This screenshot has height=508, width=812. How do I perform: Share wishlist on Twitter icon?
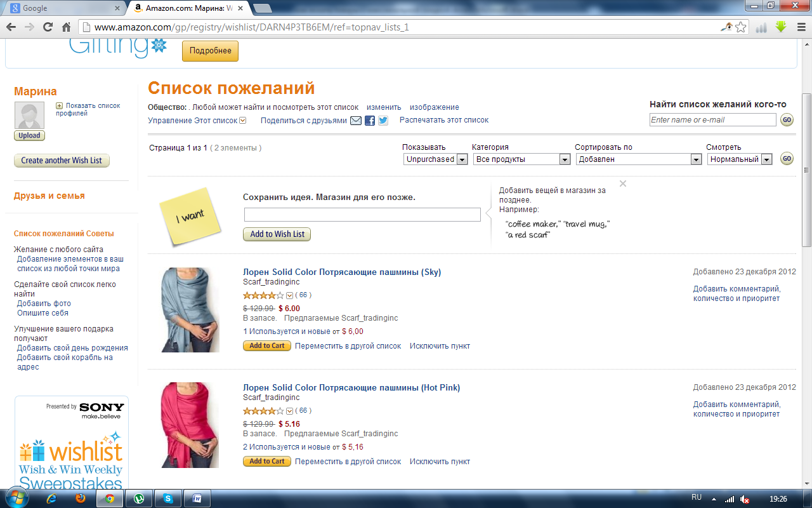tap(383, 121)
